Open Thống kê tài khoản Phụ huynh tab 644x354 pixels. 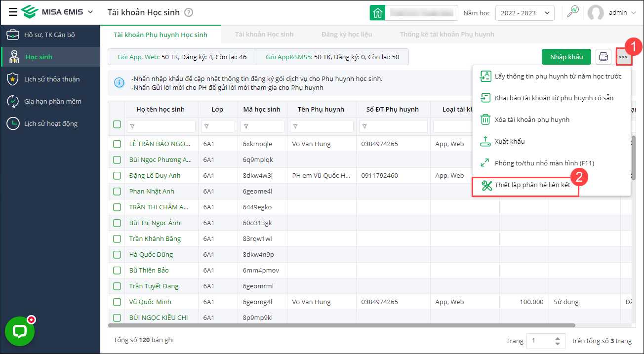click(447, 35)
